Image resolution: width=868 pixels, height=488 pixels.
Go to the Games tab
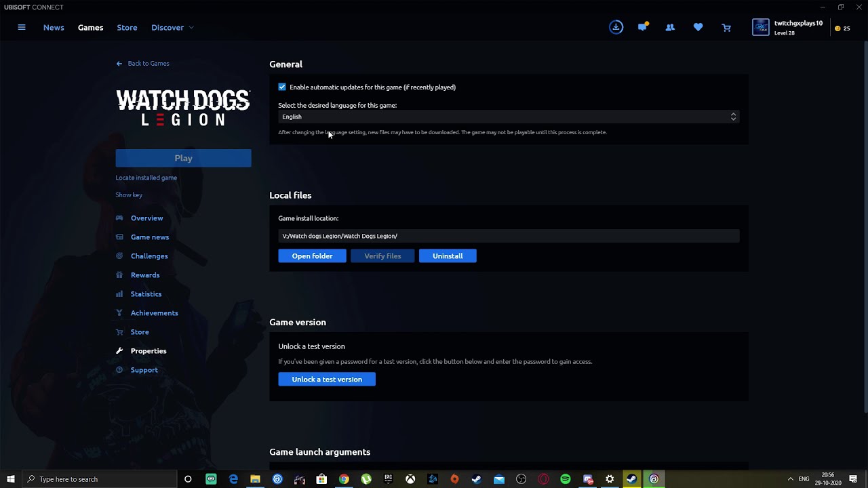pos(90,28)
